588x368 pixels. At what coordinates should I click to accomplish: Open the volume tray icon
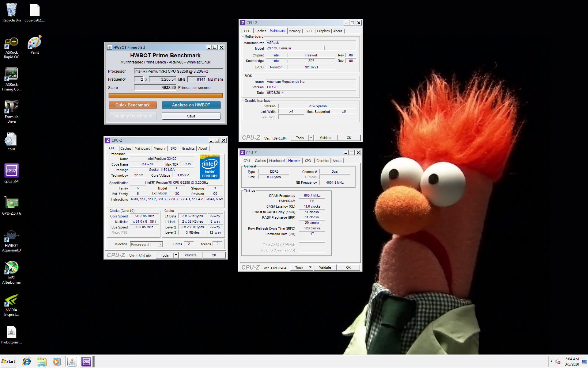[x=558, y=362]
